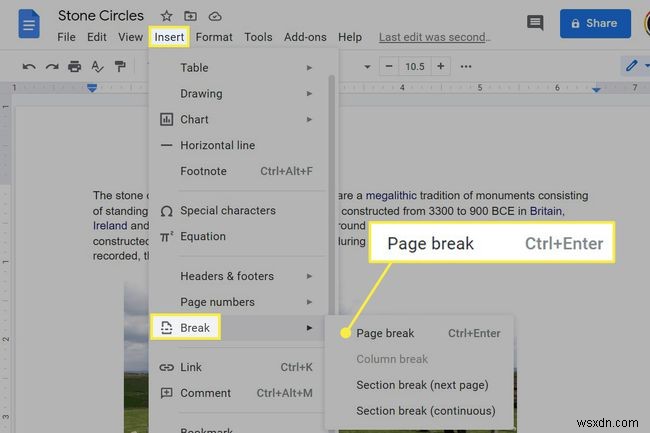Open the View menu
650x433 pixels.
click(130, 37)
